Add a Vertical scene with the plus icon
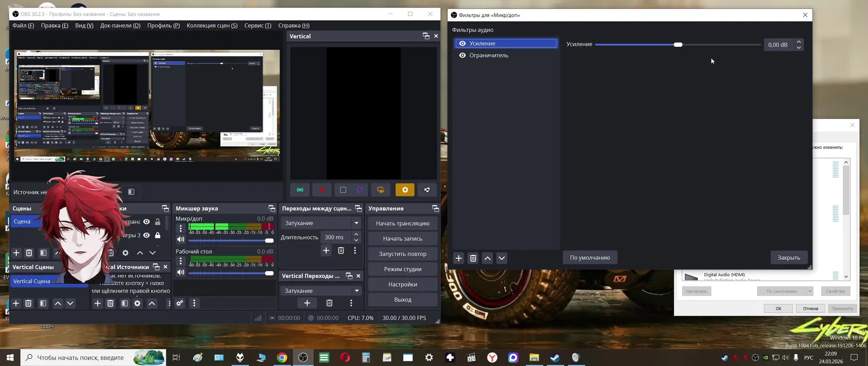This screenshot has height=366, width=868. click(x=16, y=303)
